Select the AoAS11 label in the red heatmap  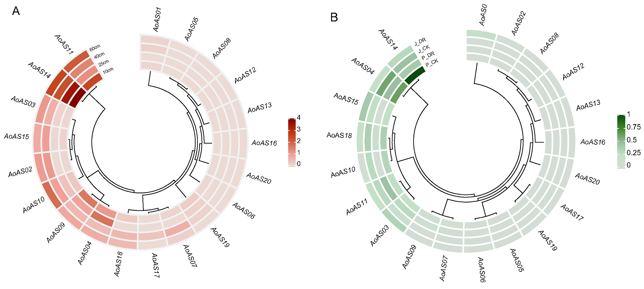[x=64, y=44]
